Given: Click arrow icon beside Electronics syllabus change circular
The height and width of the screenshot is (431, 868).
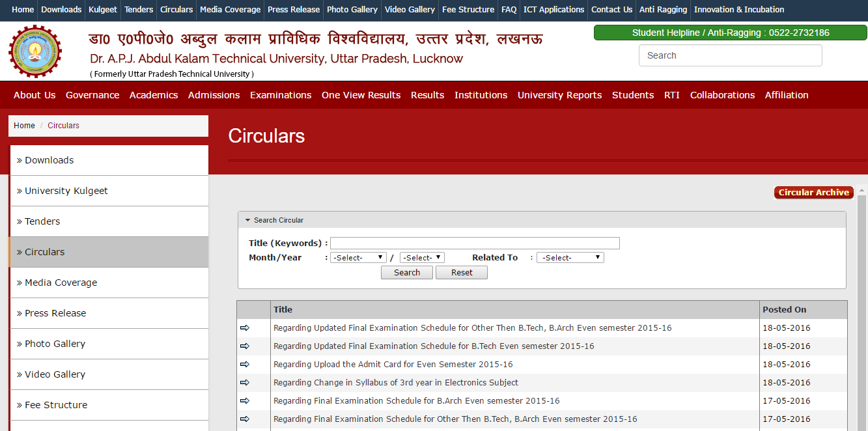Looking at the screenshot, I should (x=245, y=382).
